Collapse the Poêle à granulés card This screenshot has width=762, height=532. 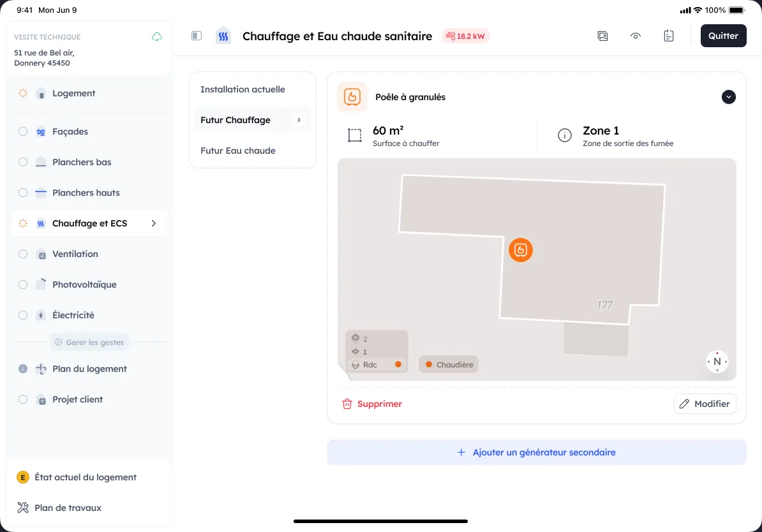728,97
